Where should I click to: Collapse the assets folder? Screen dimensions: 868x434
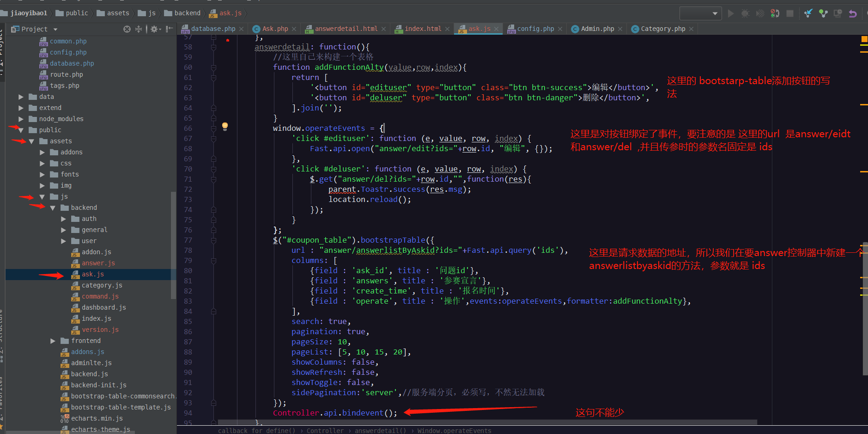(31, 141)
